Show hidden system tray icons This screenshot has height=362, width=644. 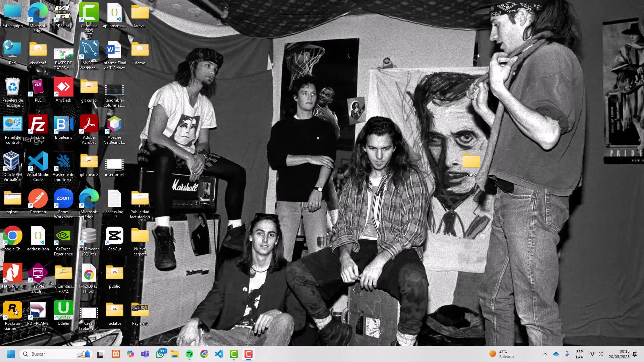(x=545, y=354)
